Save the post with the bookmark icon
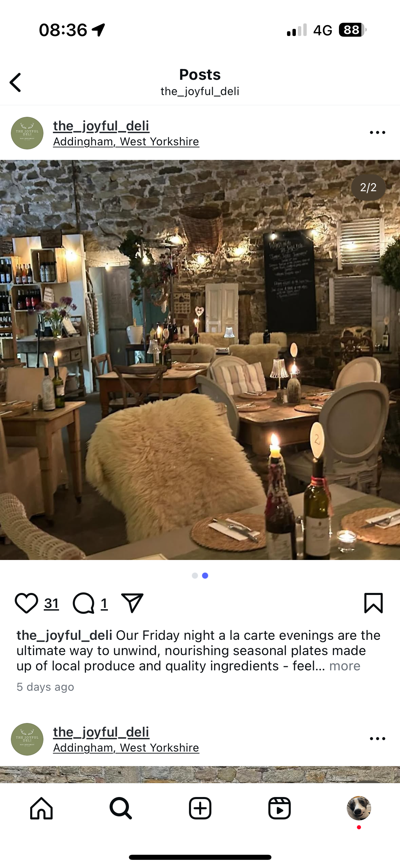The height and width of the screenshot is (868, 400). pyautogui.click(x=374, y=603)
